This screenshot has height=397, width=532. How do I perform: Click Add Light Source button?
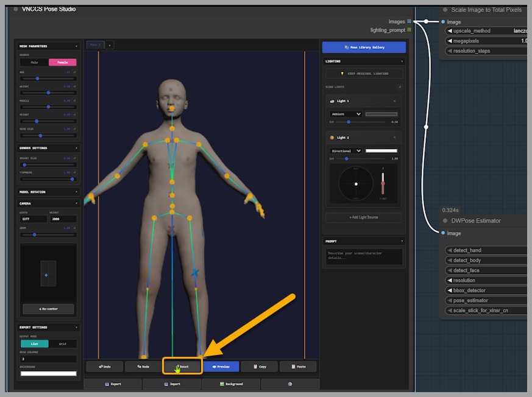pos(364,217)
